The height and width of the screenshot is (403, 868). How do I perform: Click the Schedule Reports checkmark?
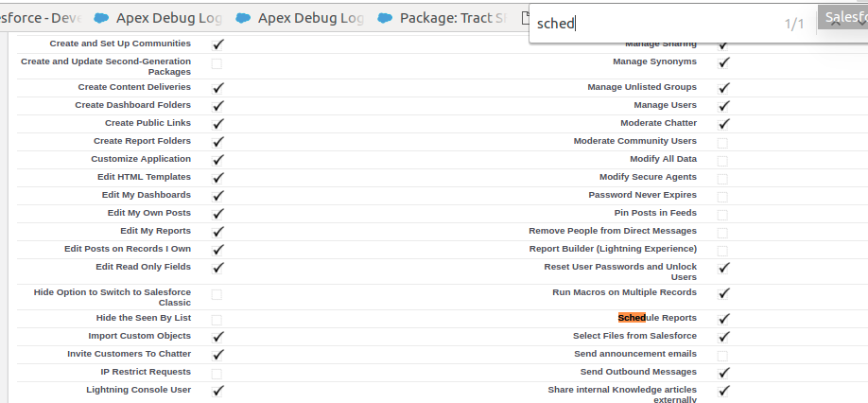click(723, 319)
